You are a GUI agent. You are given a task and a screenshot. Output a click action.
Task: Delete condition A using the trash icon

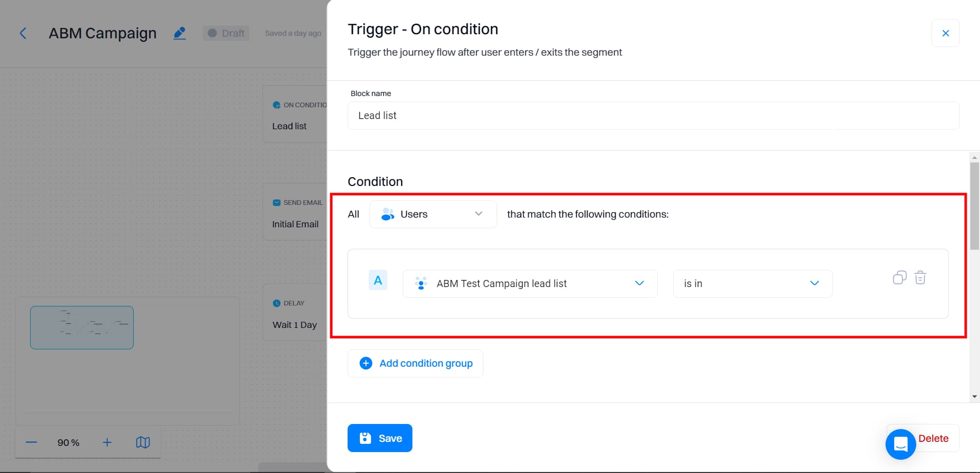point(920,277)
